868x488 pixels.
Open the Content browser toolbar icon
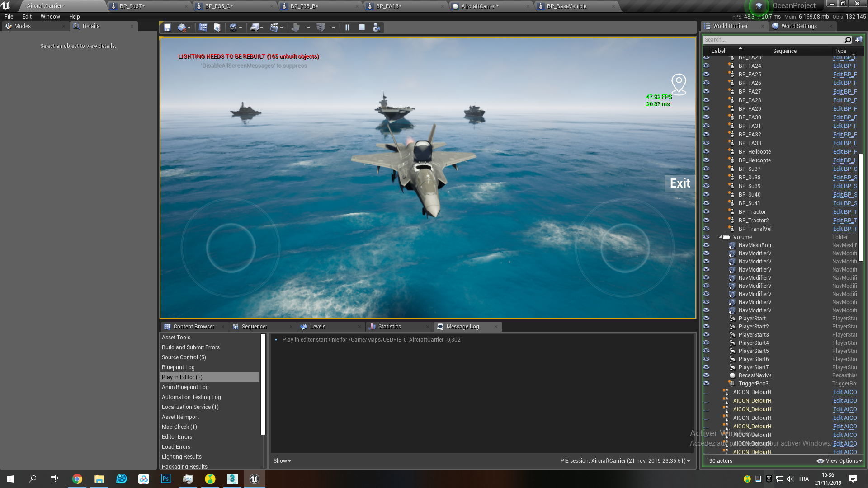coord(203,28)
